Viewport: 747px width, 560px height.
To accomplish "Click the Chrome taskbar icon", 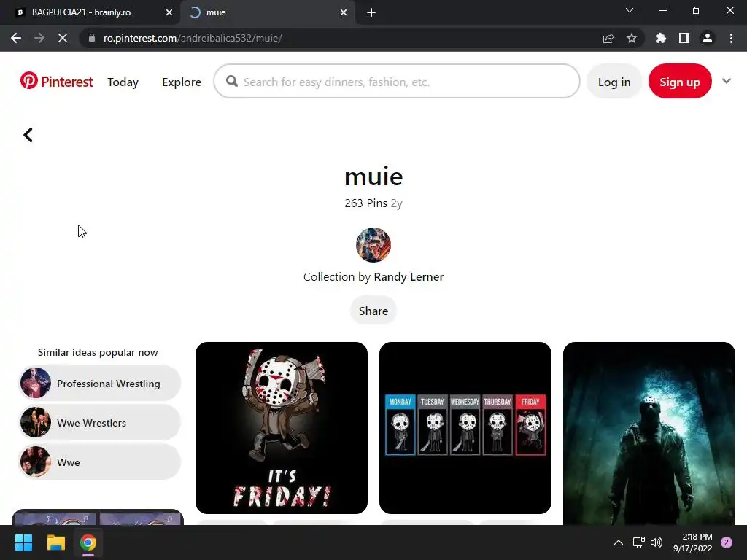I will tap(88, 542).
